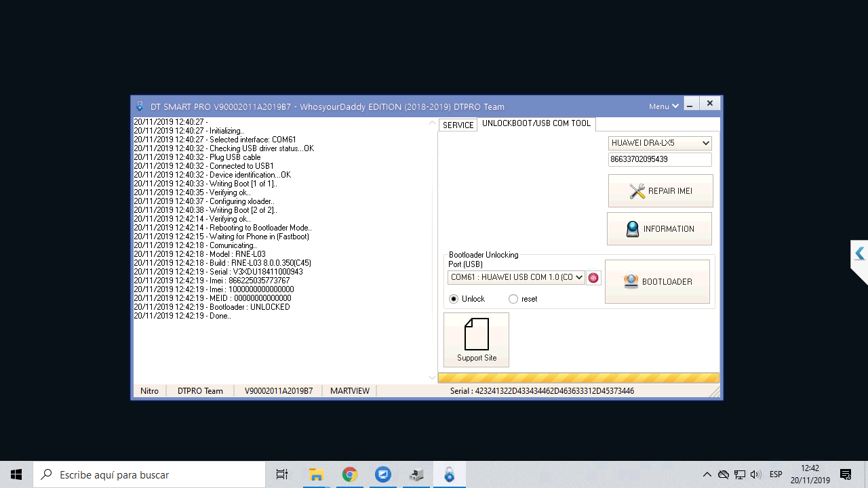Screen dimensions: 868x488
Task: Click the DT Smart Pro title bar icon
Action: (140, 106)
